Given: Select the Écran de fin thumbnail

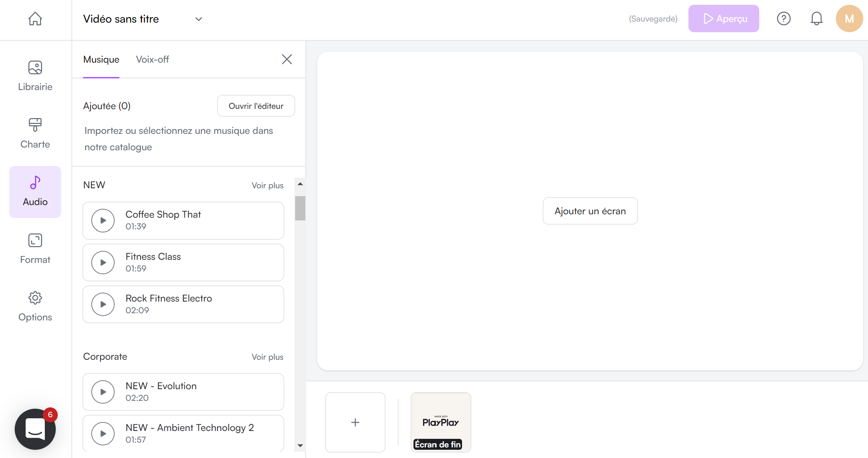Looking at the screenshot, I should coord(440,422).
